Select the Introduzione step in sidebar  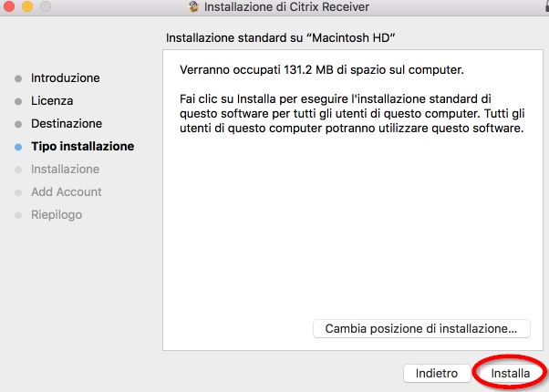coord(65,78)
